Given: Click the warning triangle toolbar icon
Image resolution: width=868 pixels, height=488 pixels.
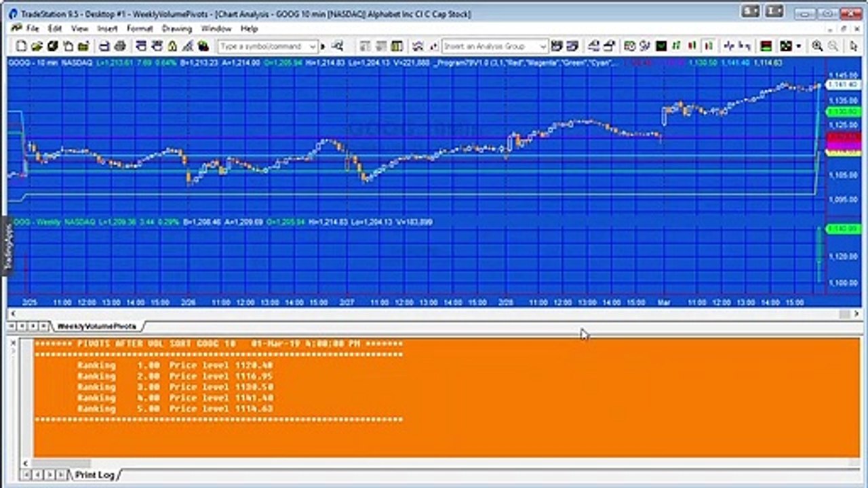Looking at the screenshot, I should point(172,46).
